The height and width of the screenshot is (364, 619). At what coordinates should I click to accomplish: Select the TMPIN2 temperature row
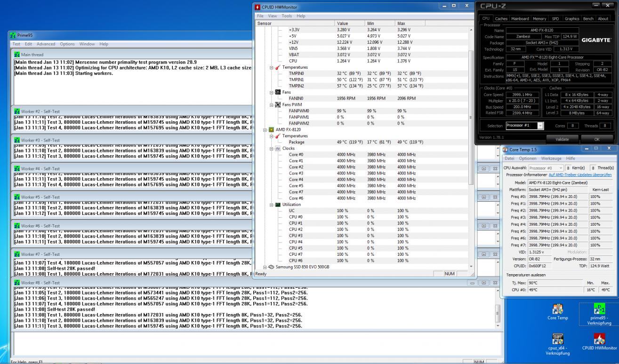click(361, 86)
